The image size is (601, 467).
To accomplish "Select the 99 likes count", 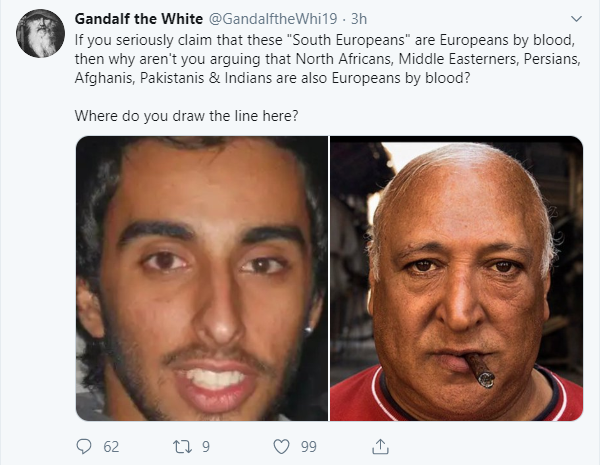I will click(309, 447).
